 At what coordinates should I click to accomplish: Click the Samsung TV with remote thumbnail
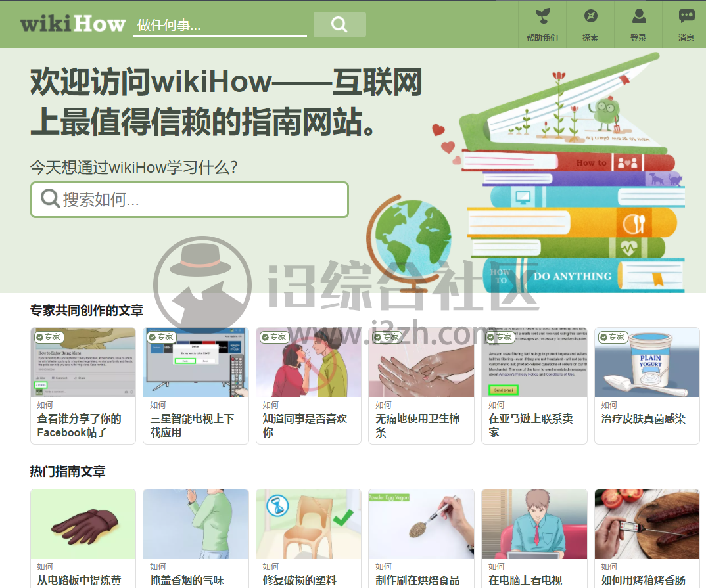click(x=196, y=363)
